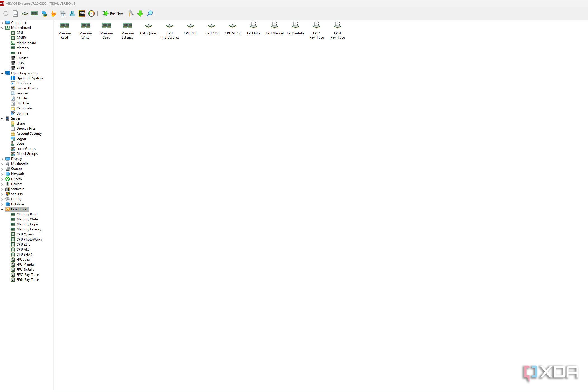
Task: Open Search with the magnifier icon
Action: coord(150,13)
